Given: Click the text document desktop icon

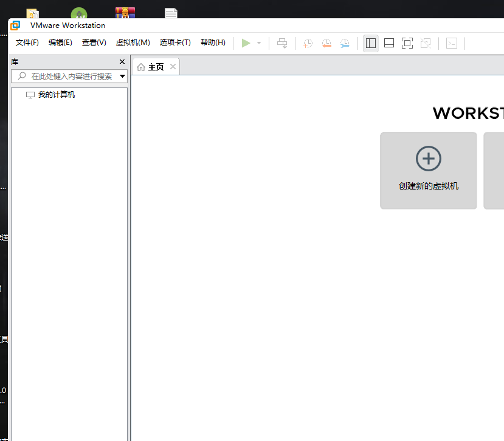Looking at the screenshot, I should pyautogui.click(x=171, y=13).
